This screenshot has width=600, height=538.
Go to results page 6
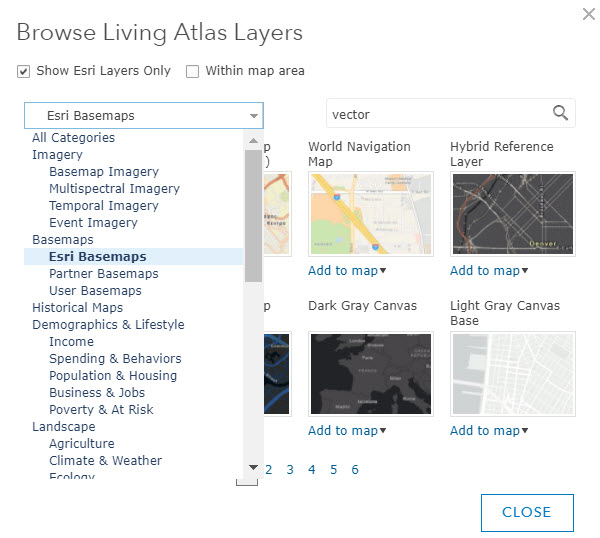(355, 470)
